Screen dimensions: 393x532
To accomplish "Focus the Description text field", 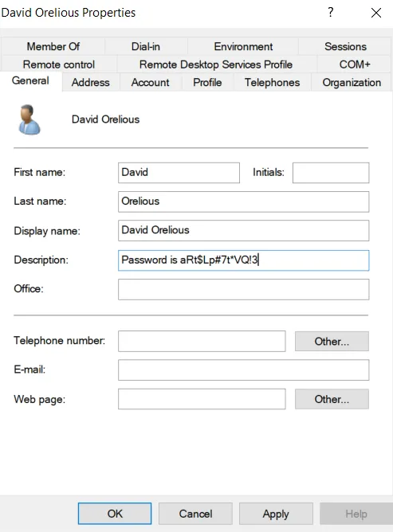I will [244, 260].
